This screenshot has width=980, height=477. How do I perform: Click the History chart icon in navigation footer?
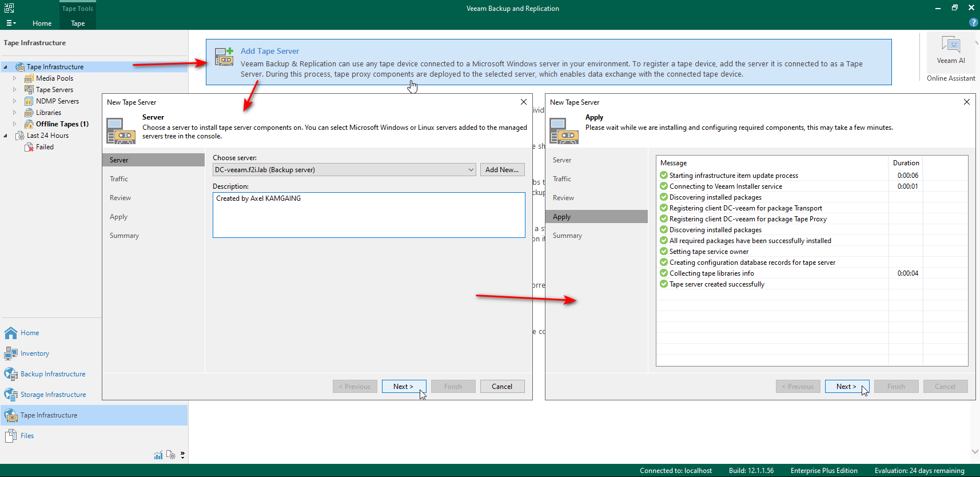158,455
